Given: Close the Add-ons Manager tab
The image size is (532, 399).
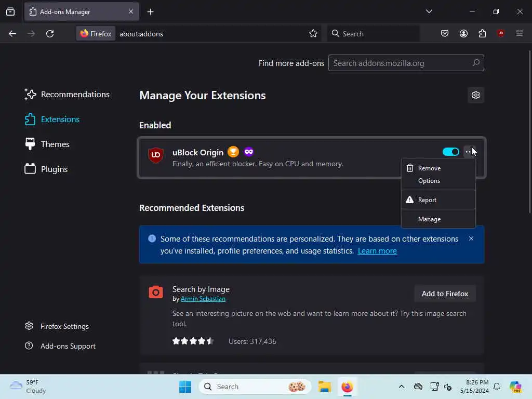Looking at the screenshot, I should click(x=131, y=12).
